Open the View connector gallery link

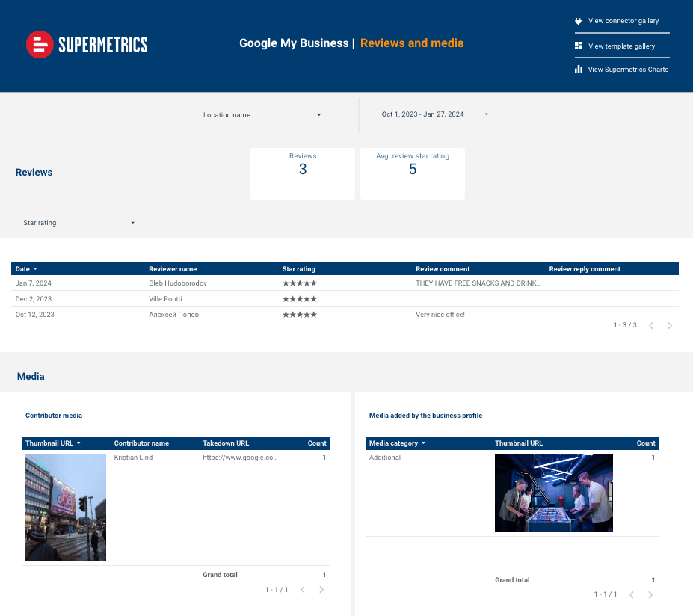pos(623,22)
